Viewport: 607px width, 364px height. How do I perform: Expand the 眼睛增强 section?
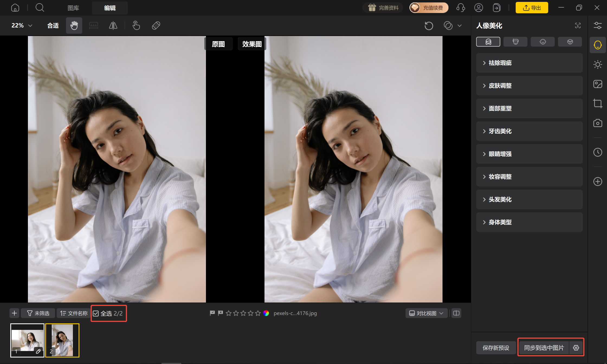(529, 154)
